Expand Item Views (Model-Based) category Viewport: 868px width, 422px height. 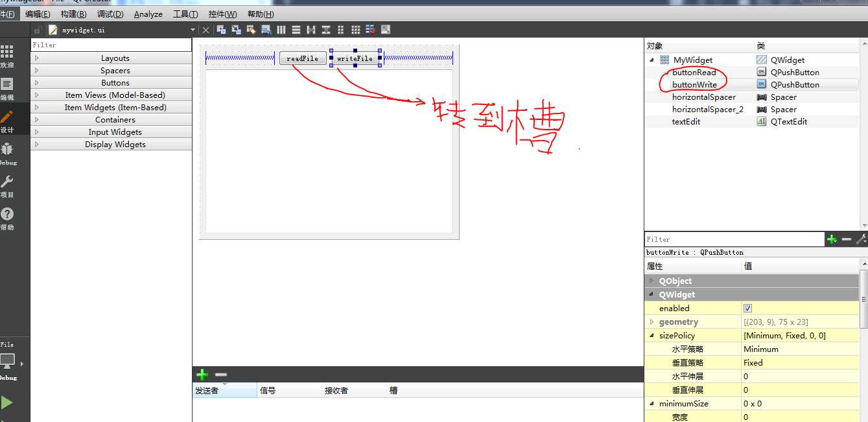point(37,95)
